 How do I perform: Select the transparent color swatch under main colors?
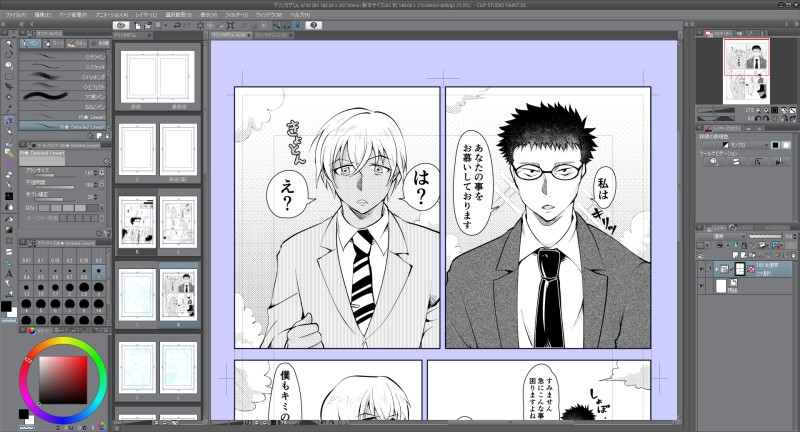(10, 321)
